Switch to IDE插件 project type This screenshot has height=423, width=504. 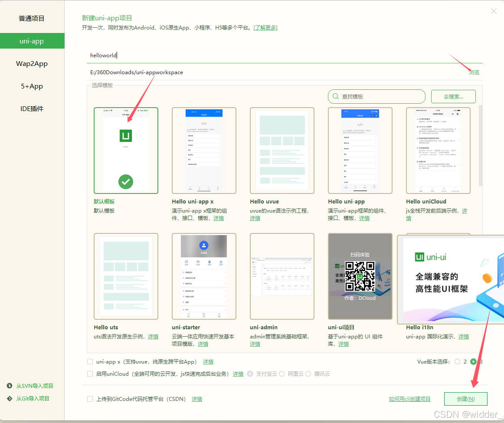pos(32,108)
